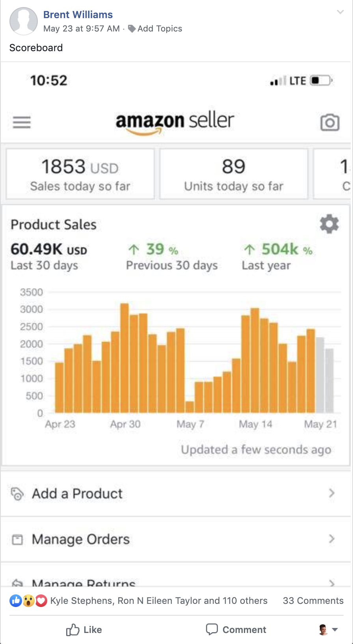Click the reaction emojis summary
The image size is (353, 644).
pyautogui.click(x=28, y=601)
